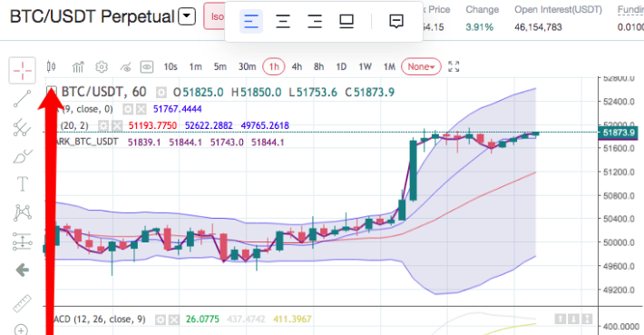Click the 49765.2618 lower band value
The image size is (644, 335).
point(265,126)
